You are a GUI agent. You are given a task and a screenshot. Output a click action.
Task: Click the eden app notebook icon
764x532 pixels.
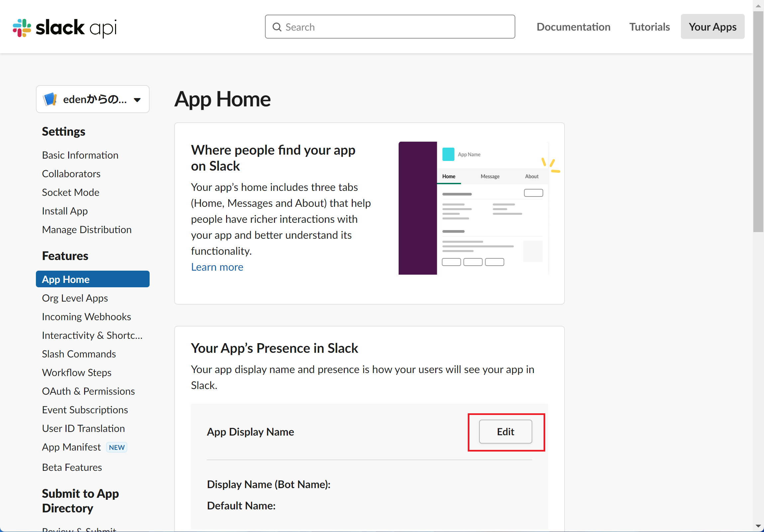pos(50,99)
